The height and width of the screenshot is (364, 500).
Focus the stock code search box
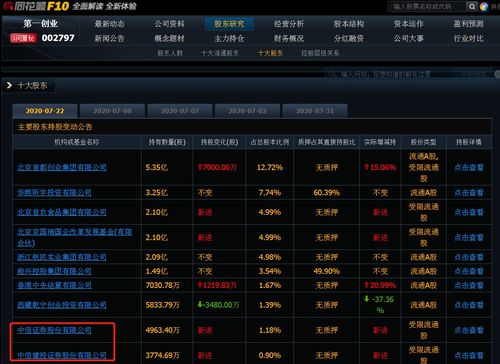pos(427,6)
